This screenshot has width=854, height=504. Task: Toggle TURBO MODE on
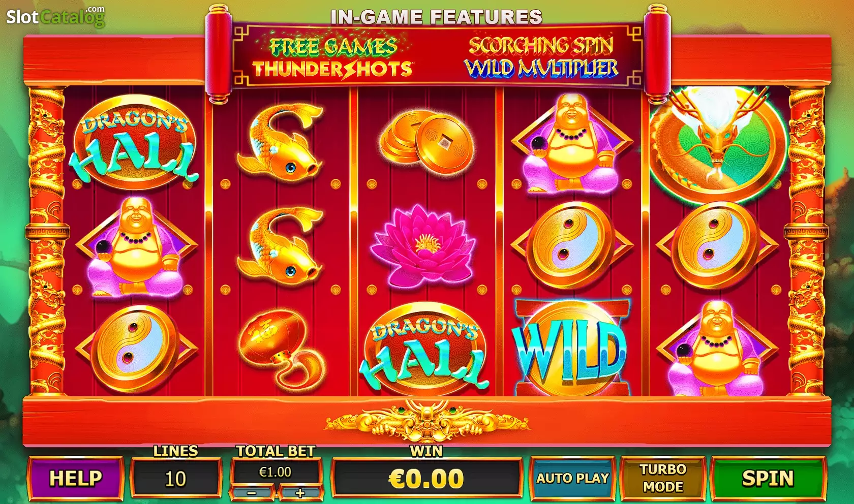click(x=663, y=478)
